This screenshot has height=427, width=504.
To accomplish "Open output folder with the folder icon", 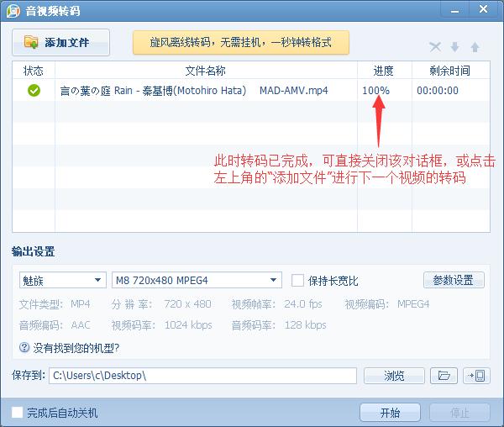I will tap(444, 376).
